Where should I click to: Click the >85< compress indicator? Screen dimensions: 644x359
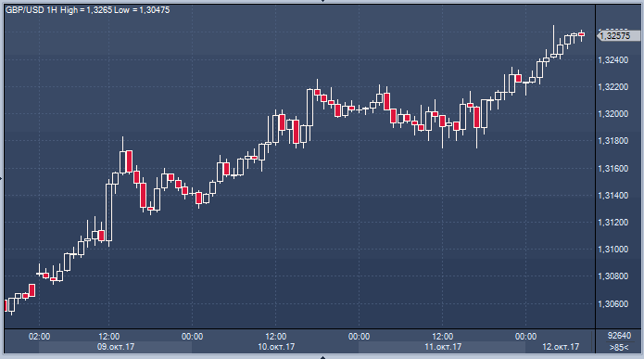pyautogui.click(x=619, y=348)
